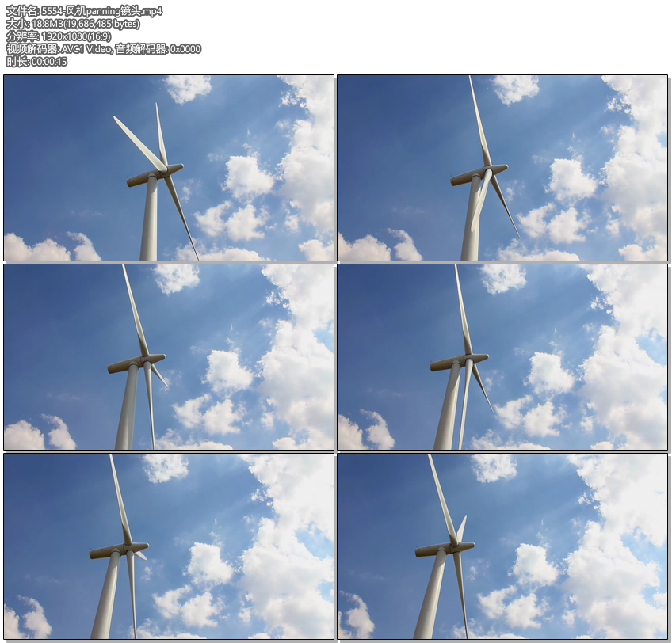Open the bottom-right wind turbine thumbnail
Screen dimensions: 672x643
click(502, 546)
